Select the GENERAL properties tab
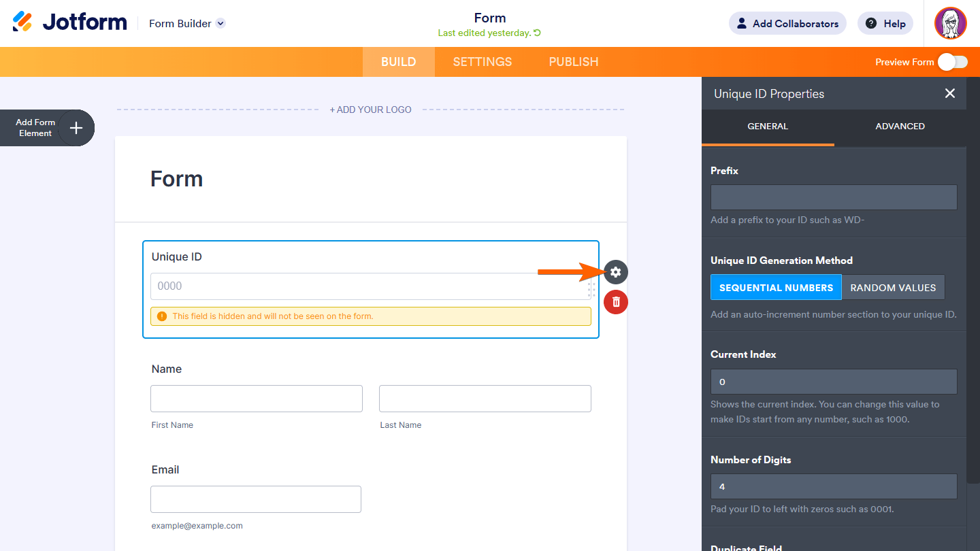The image size is (980, 551). tap(768, 127)
